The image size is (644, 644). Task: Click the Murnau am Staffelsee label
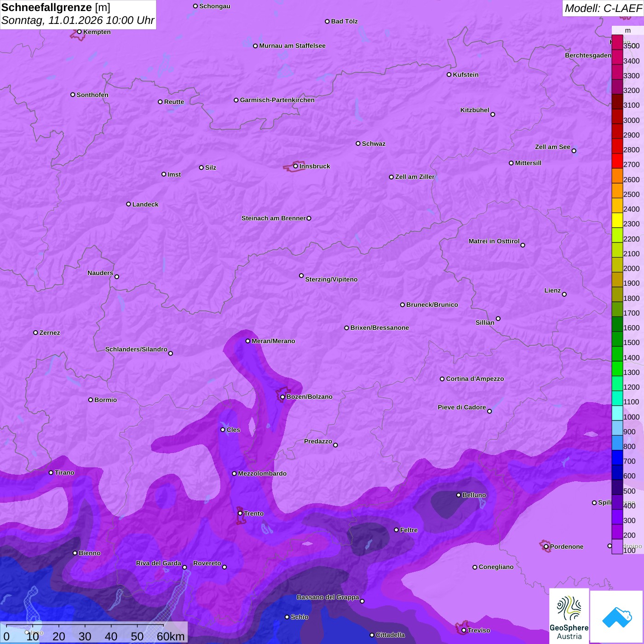292,46
